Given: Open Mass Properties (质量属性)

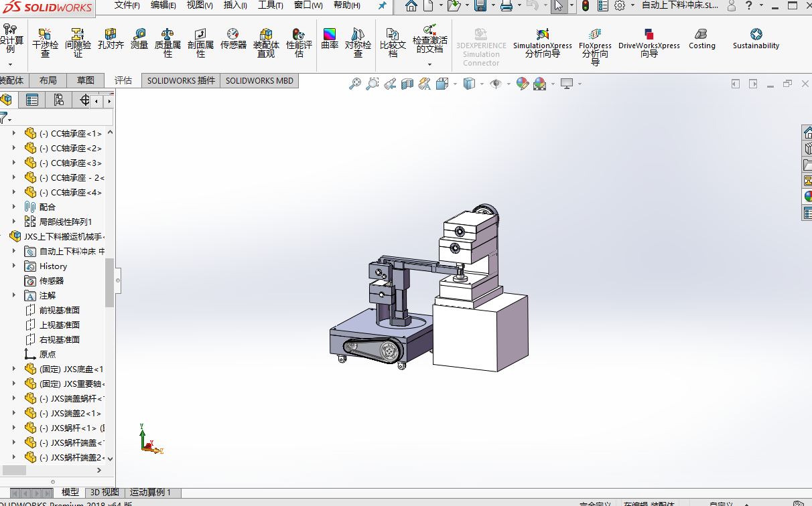Looking at the screenshot, I should tap(167, 43).
